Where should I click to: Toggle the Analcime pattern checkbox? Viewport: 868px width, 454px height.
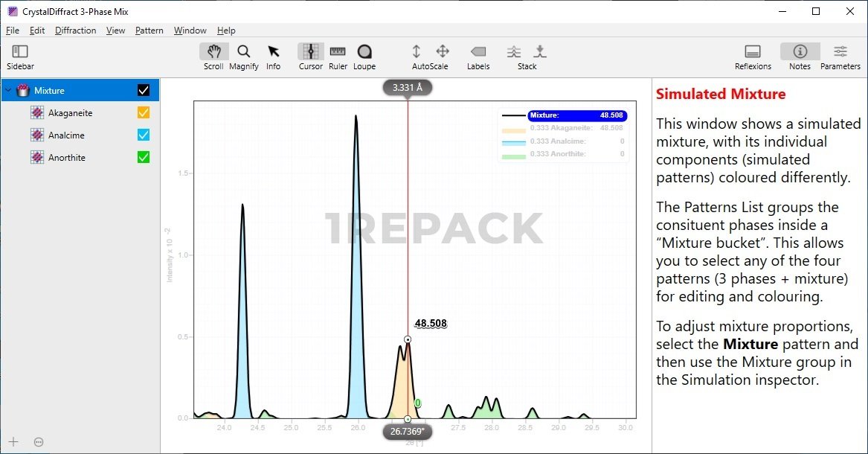[x=144, y=135]
